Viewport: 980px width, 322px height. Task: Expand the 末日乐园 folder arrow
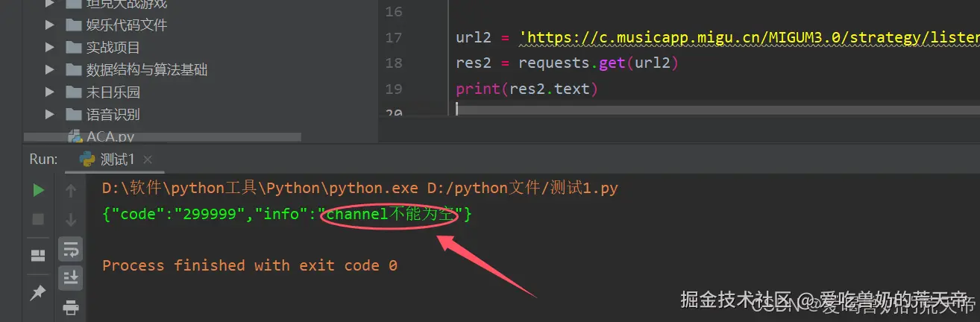[50, 92]
